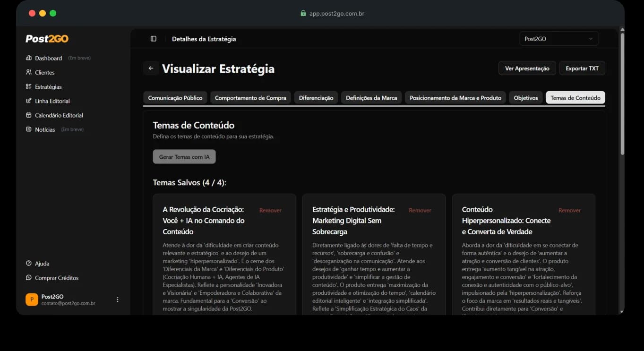644x351 pixels.
Task: Click the Estratégias list icon
Action: [29, 86]
